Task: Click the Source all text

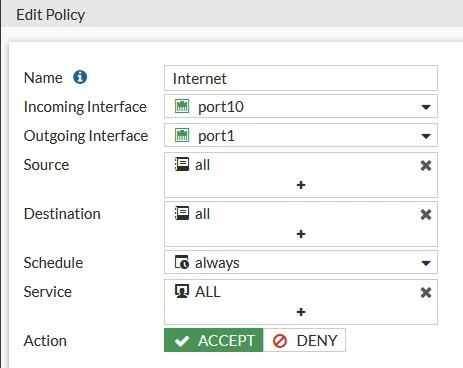Action: 202,165
